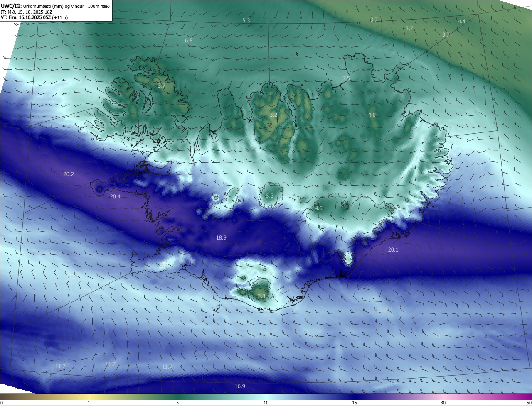Click the 20.2 value label
The width and height of the screenshot is (532, 406).
(69, 174)
